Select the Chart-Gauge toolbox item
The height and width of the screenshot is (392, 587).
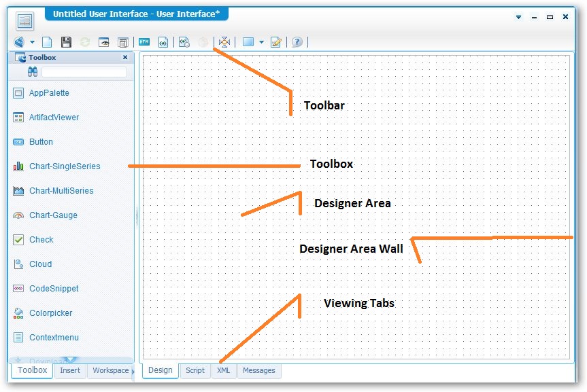(53, 215)
